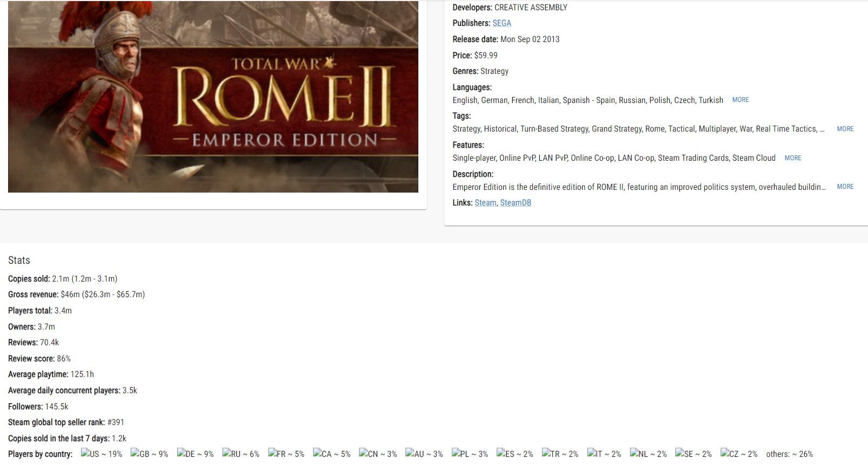Viewport: 868px width, 465px height.
Task: Open the SEGA publisher link
Action: (x=501, y=23)
